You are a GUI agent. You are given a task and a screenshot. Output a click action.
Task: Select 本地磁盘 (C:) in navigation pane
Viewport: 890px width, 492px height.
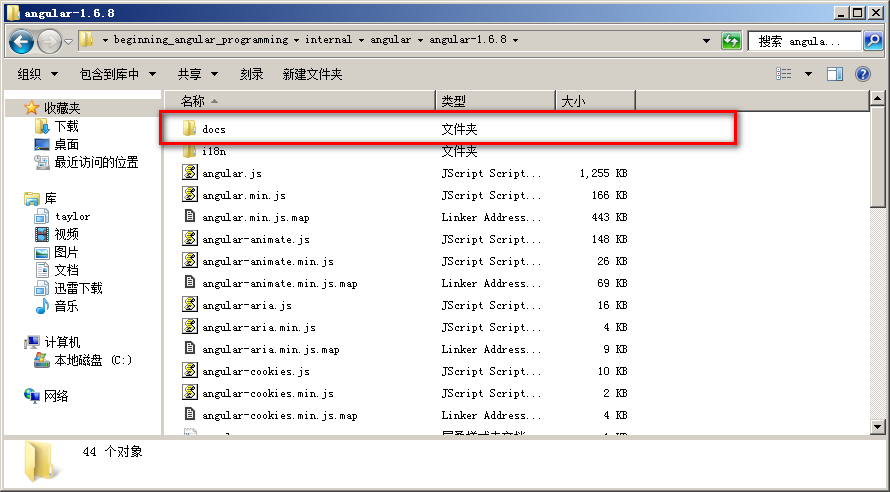tap(92, 360)
